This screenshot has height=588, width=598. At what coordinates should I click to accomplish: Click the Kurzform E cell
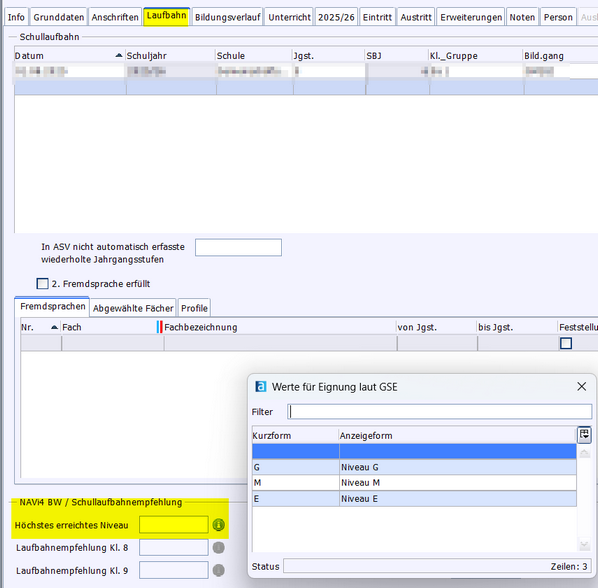pyautogui.click(x=296, y=499)
